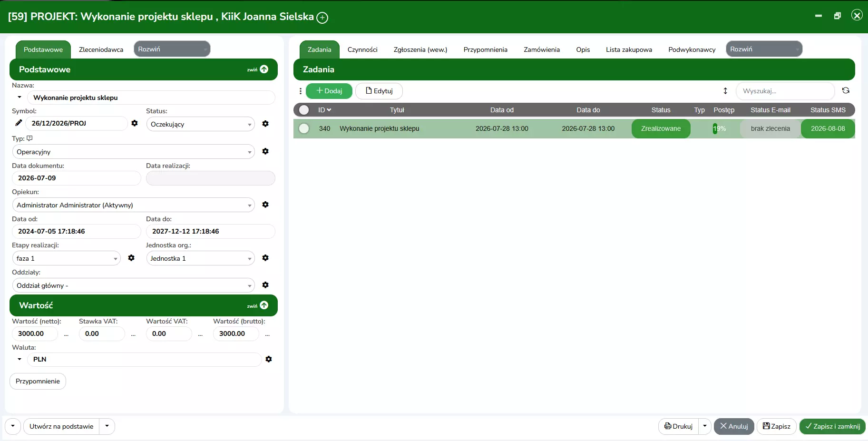Open the bottom-left round dropdown button
Screen dimensions: 868x441
(13, 426)
